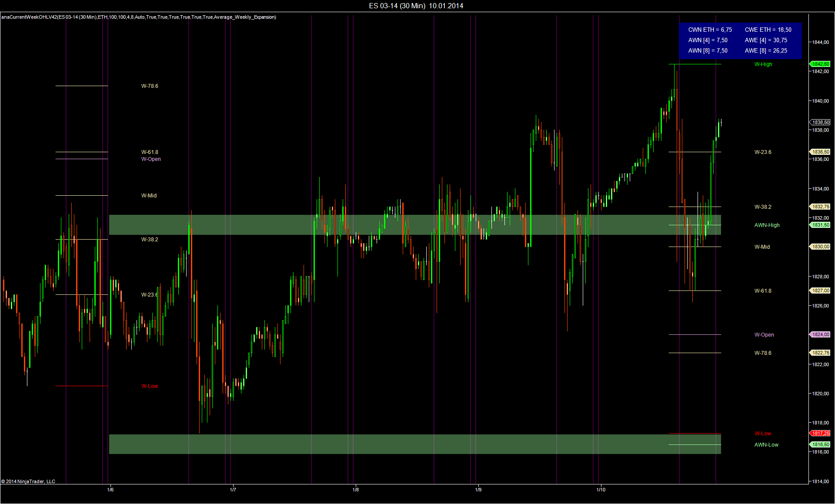Click the W-38.2 marker 1832,75
The width and height of the screenshot is (835, 504).
click(x=820, y=207)
